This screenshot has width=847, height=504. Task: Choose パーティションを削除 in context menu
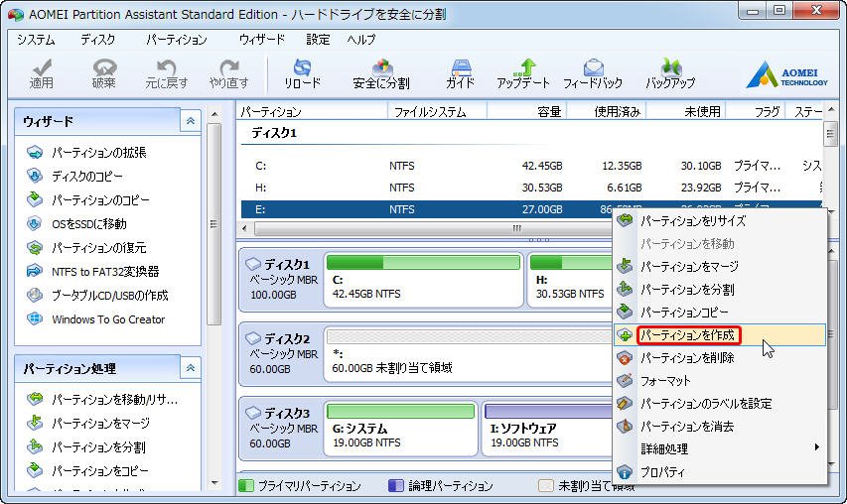pos(720,358)
